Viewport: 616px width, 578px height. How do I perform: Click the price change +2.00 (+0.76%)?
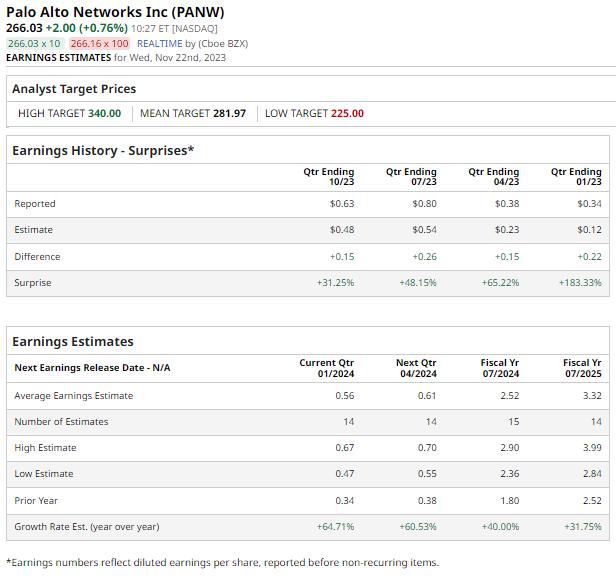pyautogui.click(x=87, y=28)
